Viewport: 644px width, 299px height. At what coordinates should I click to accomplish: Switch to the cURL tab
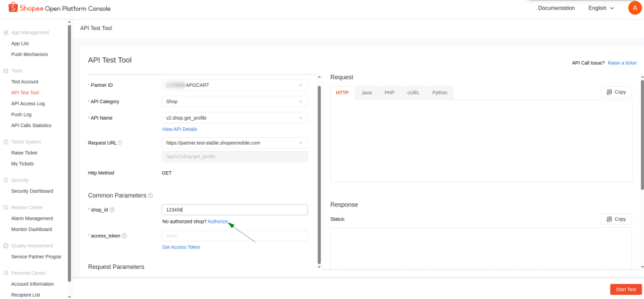point(413,93)
